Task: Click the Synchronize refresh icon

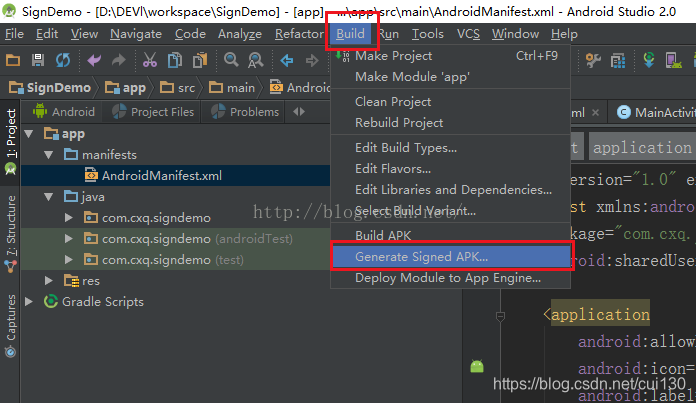Action: tap(63, 60)
